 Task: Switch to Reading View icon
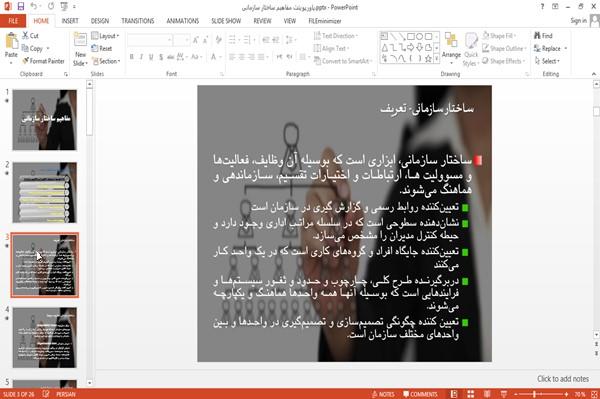pyautogui.click(x=487, y=394)
